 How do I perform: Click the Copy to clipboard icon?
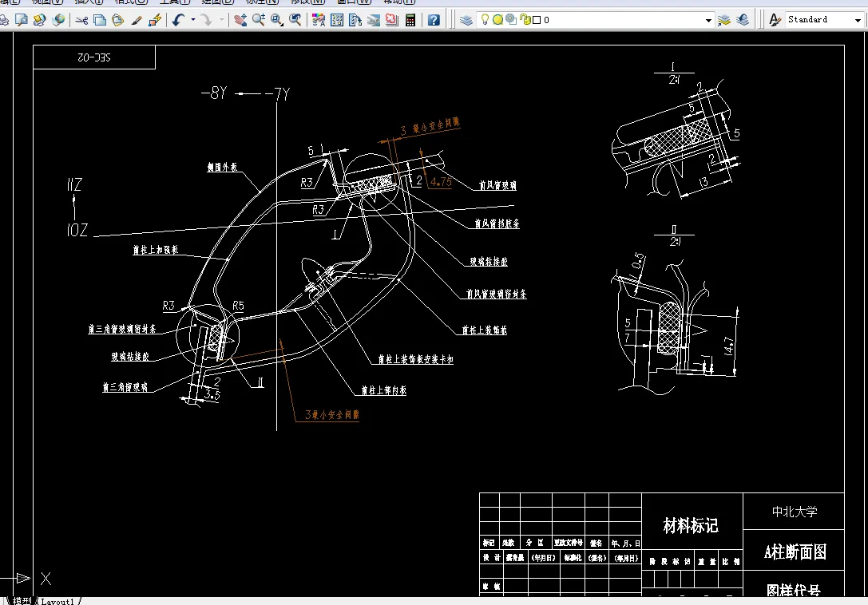click(x=100, y=20)
